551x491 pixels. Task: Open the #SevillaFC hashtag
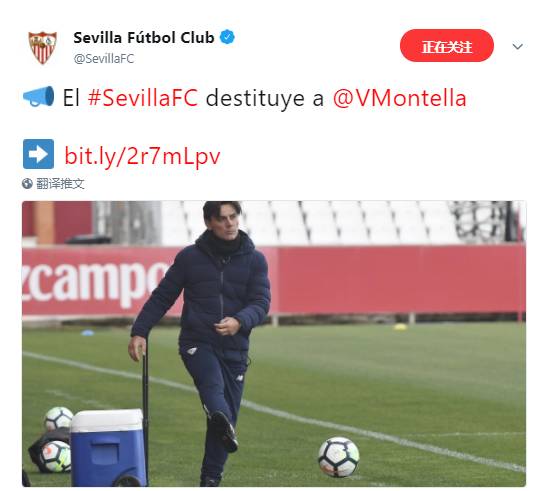(x=143, y=98)
